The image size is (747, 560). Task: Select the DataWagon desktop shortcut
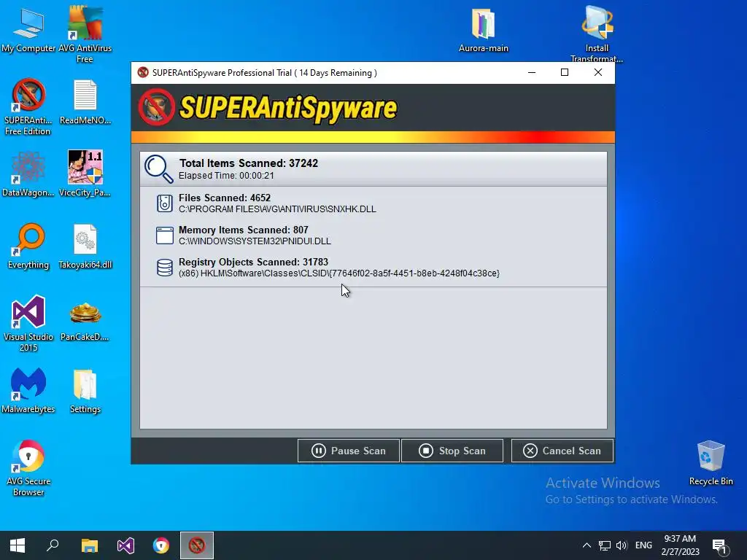click(28, 174)
